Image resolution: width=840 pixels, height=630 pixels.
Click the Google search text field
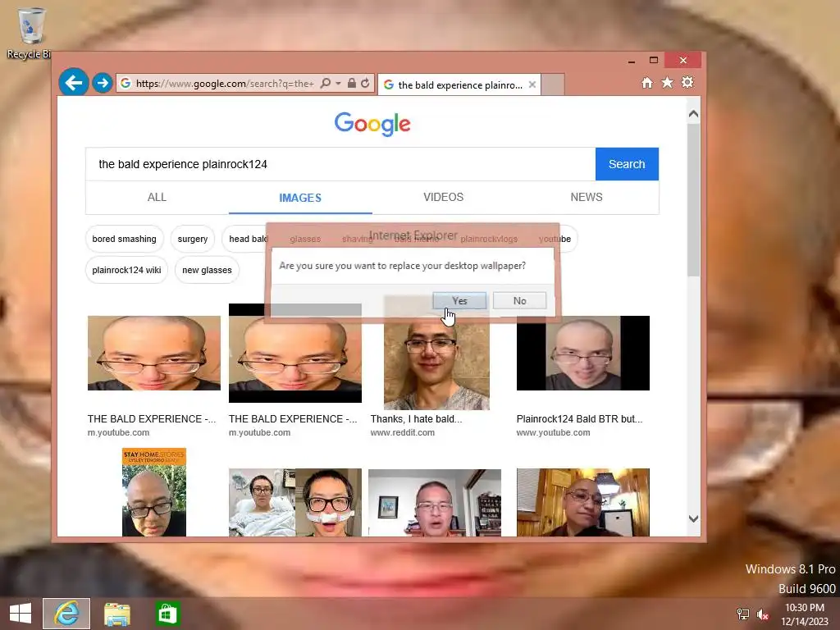point(340,164)
